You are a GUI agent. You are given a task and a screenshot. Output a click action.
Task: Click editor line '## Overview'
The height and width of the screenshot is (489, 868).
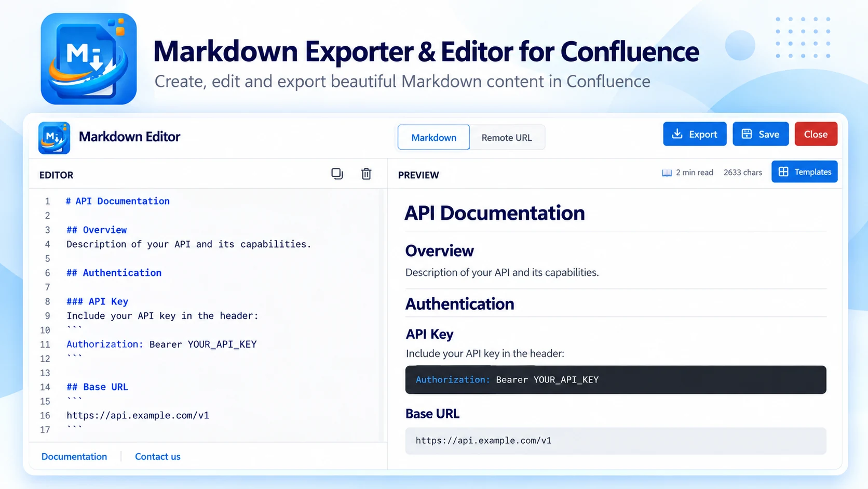(x=97, y=230)
